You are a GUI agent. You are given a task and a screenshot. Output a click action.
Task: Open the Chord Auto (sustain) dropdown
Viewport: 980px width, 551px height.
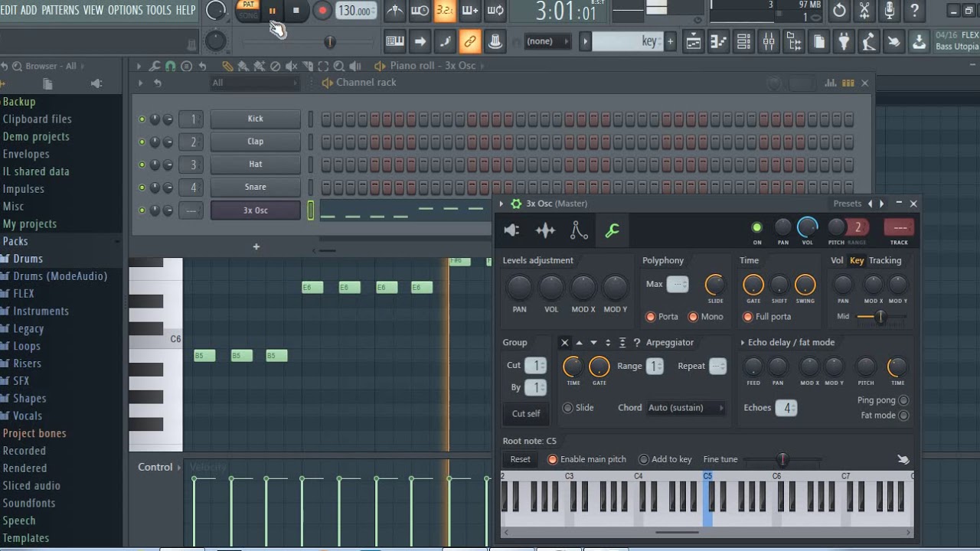coord(686,408)
